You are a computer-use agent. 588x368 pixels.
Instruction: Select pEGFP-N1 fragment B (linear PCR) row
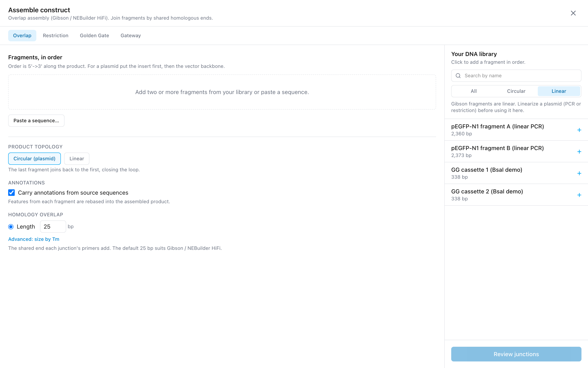[516, 151]
